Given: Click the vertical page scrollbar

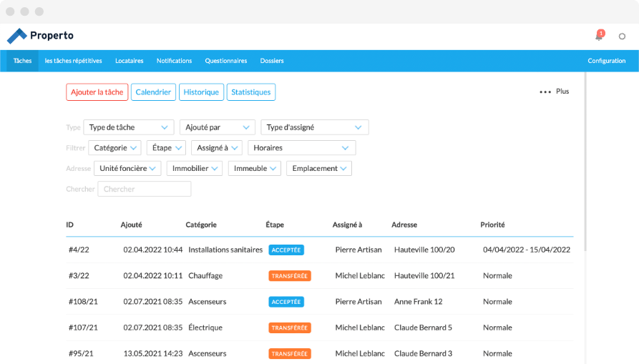Looking at the screenshot, I should (586, 162).
